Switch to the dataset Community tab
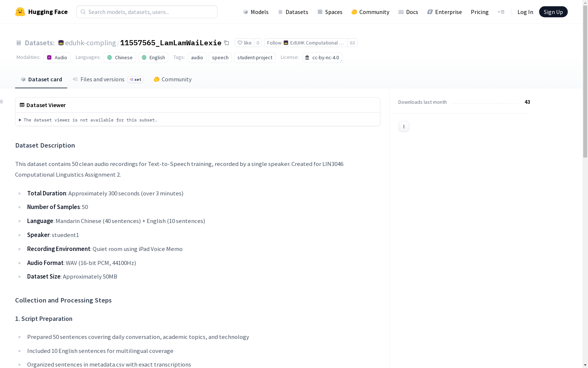This screenshot has height=368, width=588. click(173, 79)
